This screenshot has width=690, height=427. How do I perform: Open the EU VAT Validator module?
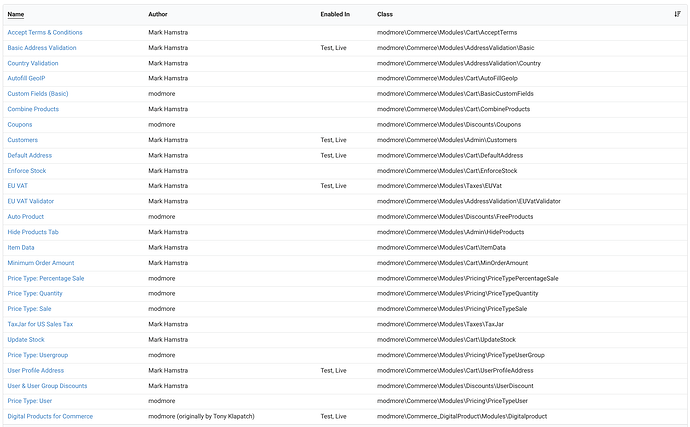click(x=31, y=201)
